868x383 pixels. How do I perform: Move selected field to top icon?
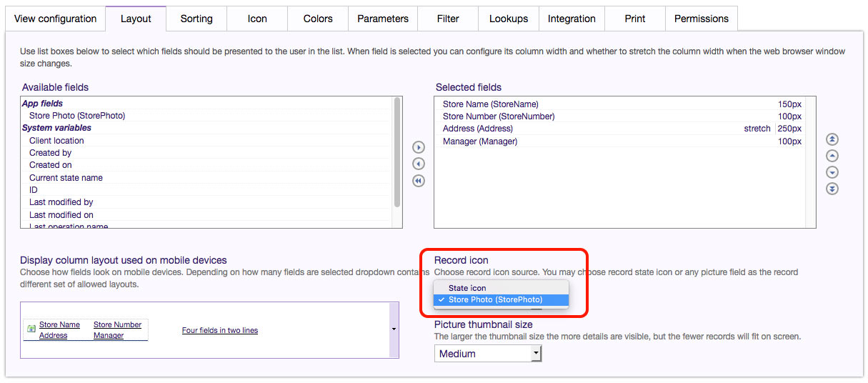pos(832,139)
